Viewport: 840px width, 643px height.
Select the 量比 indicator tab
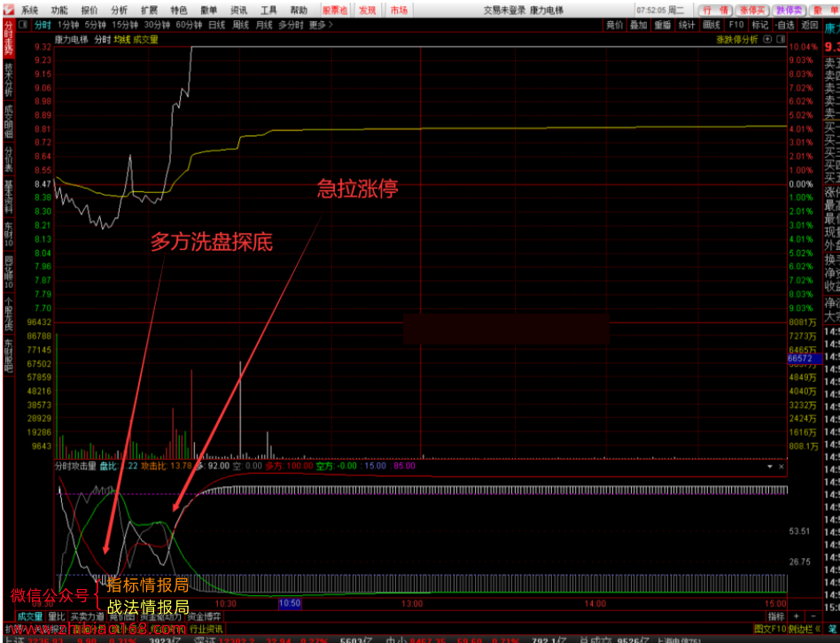[57, 616]
